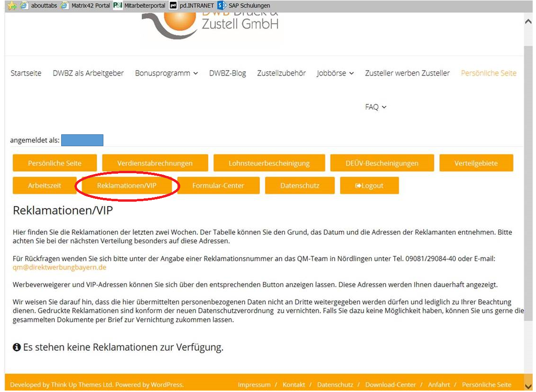Viewport: 536px width, 392px height.
Task: Open the Verdienstabrechnungen section
Action: tap(155, 163)
